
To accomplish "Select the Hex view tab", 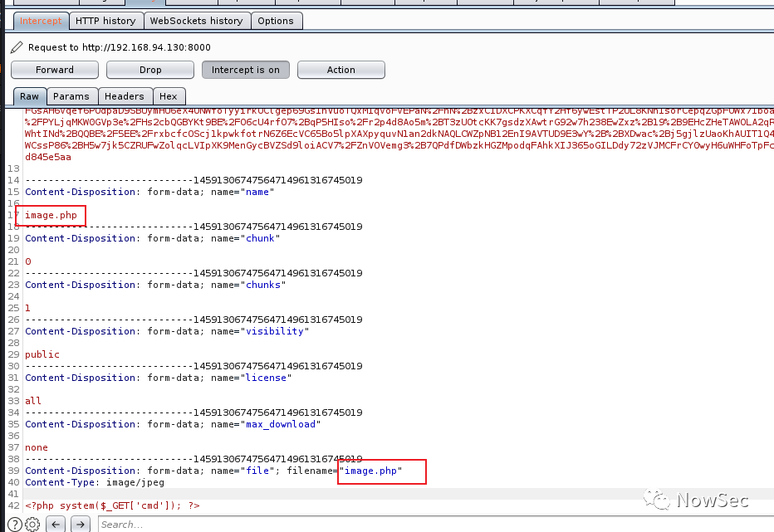I will [x=169, y=96].
